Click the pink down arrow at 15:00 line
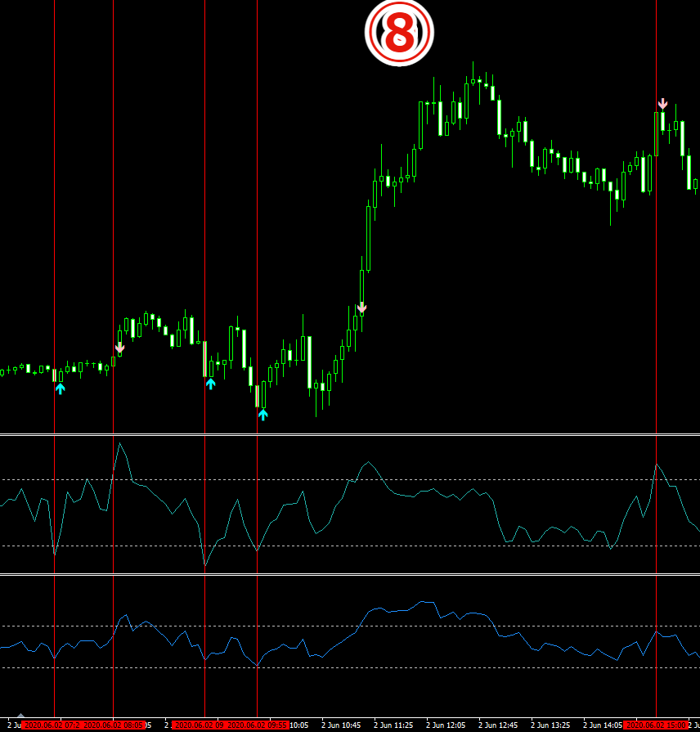The width and height of the screenshot is (700, 732). point(662,104)
